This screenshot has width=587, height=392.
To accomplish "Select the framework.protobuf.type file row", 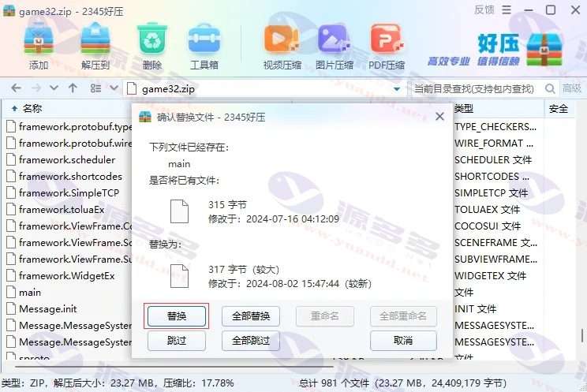I will 69,127.
